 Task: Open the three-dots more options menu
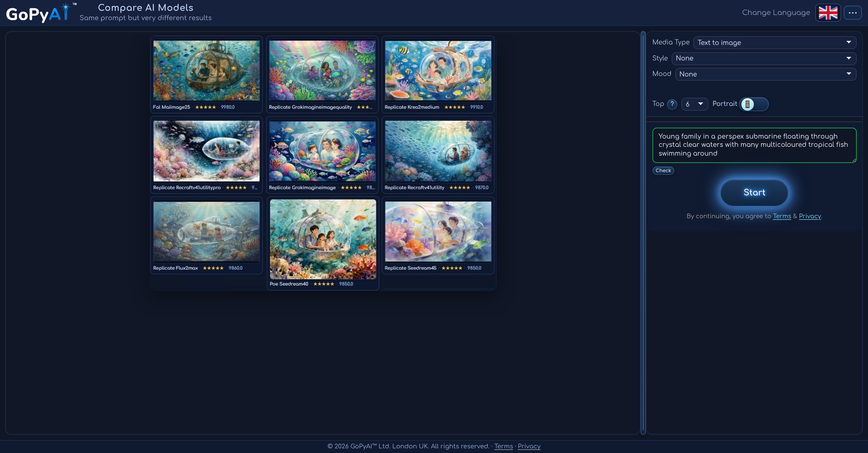click(x=853, y=13)
